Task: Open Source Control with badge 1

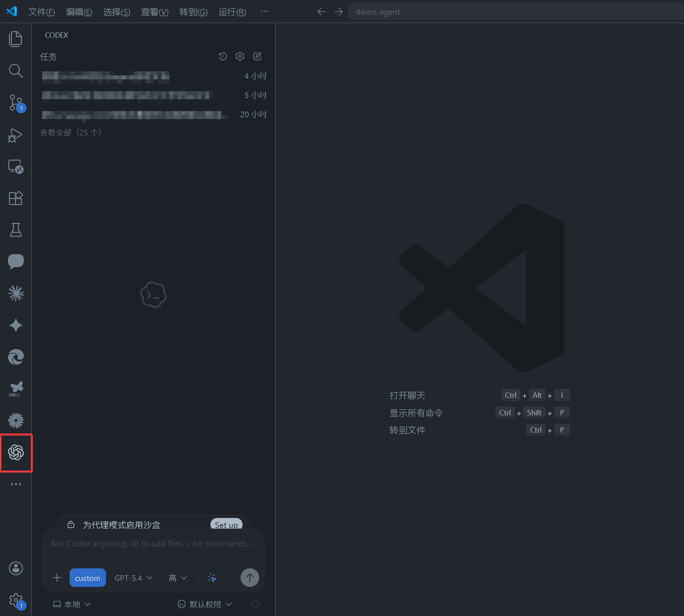Action: [x=16, y=103]
